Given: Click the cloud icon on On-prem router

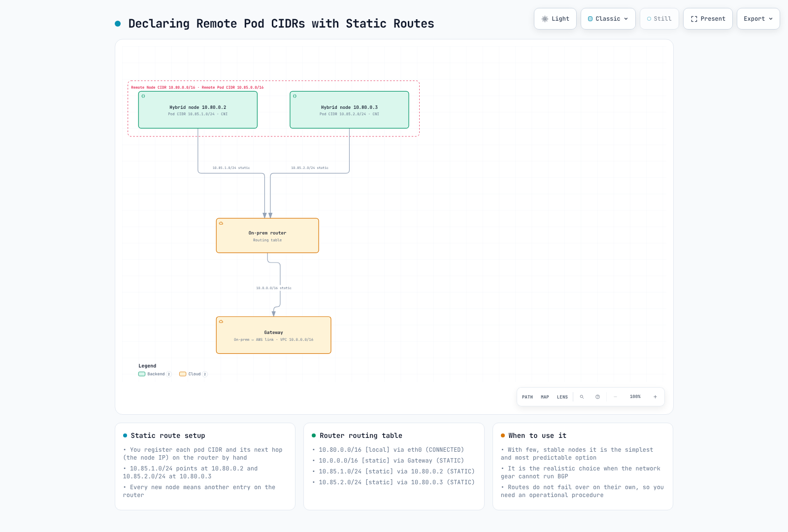Looking at the screenshot, I should pyautogui.click(x=221, y=223).
